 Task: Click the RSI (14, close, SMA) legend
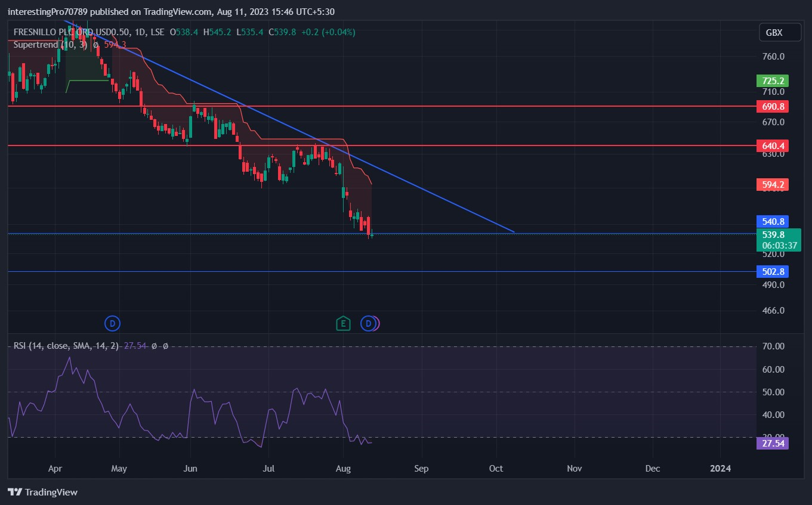66,346
